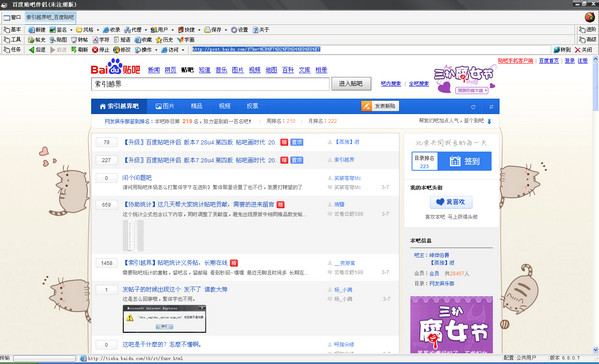Click the refresh icon in blue tab bar
This screenshot has height=364, width=599.
(x=473, y=107)
